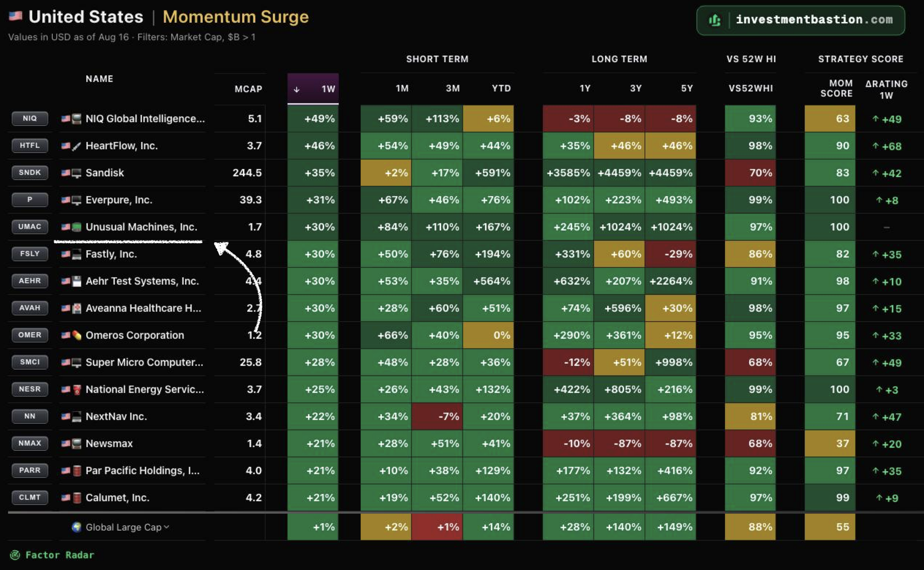Click the Factor Radar icon
Image resolution: width=924 pixels, height=570 pixels.
point(15,555)
